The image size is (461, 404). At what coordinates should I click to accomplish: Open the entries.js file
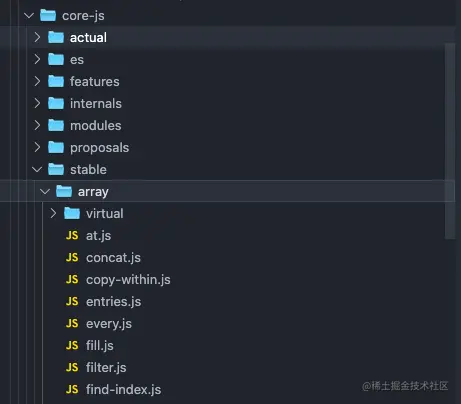[113, 301]
